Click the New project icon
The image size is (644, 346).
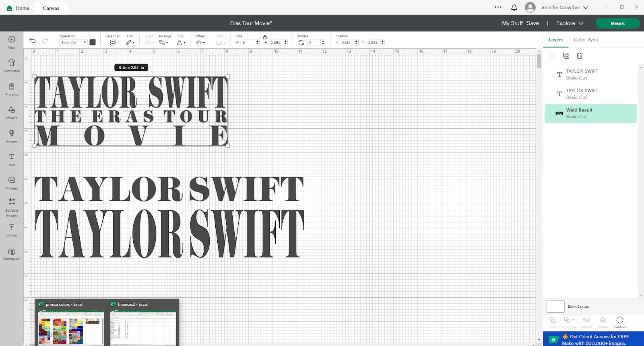[12, 39]
